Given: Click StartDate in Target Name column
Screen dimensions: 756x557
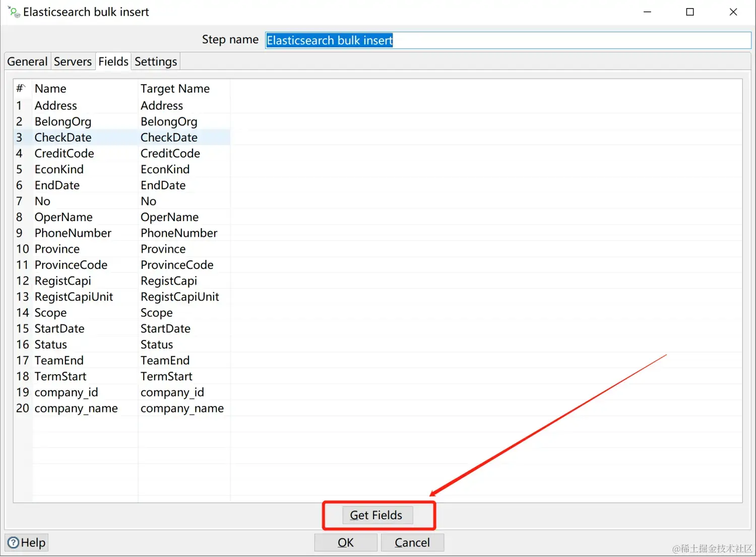Looking at the screenshot, I should click(x=184, y=329).
